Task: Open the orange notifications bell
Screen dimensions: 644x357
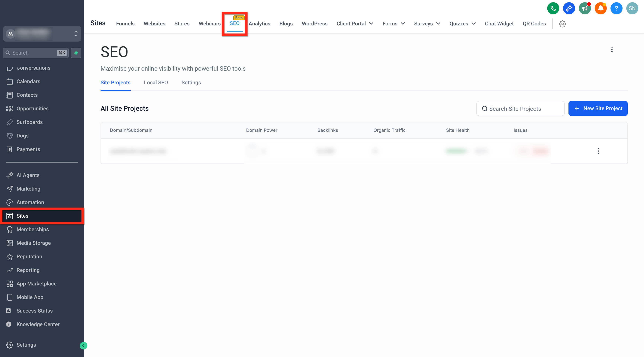Action: tap(601, 8)
